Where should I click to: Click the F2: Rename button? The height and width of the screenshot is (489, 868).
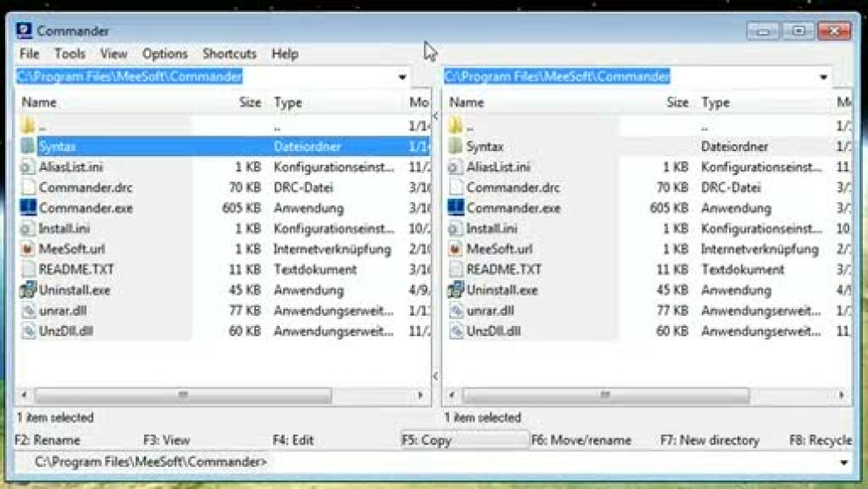49,440
